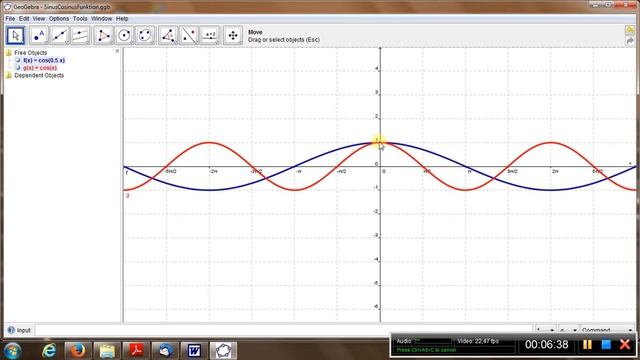
Task: Close the Algebra view panel
Action: point(118,51)
